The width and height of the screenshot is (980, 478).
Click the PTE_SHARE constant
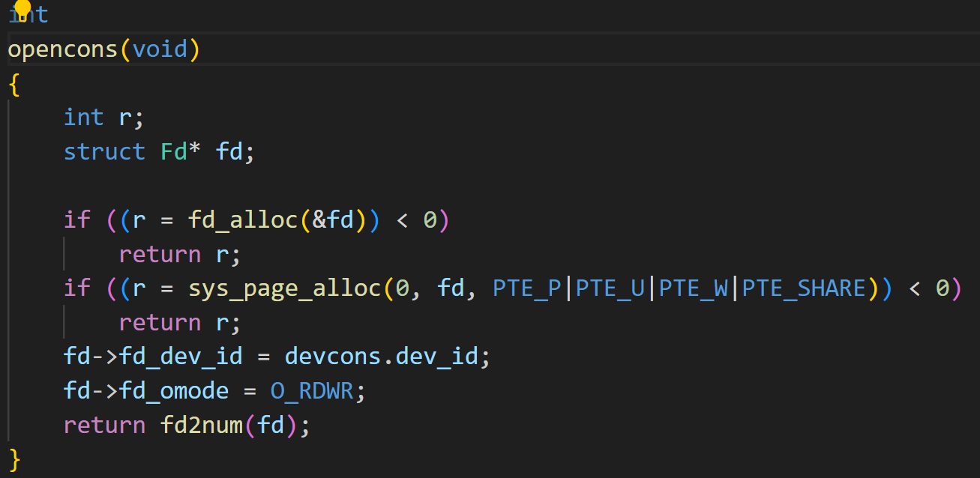coord(804,288)
